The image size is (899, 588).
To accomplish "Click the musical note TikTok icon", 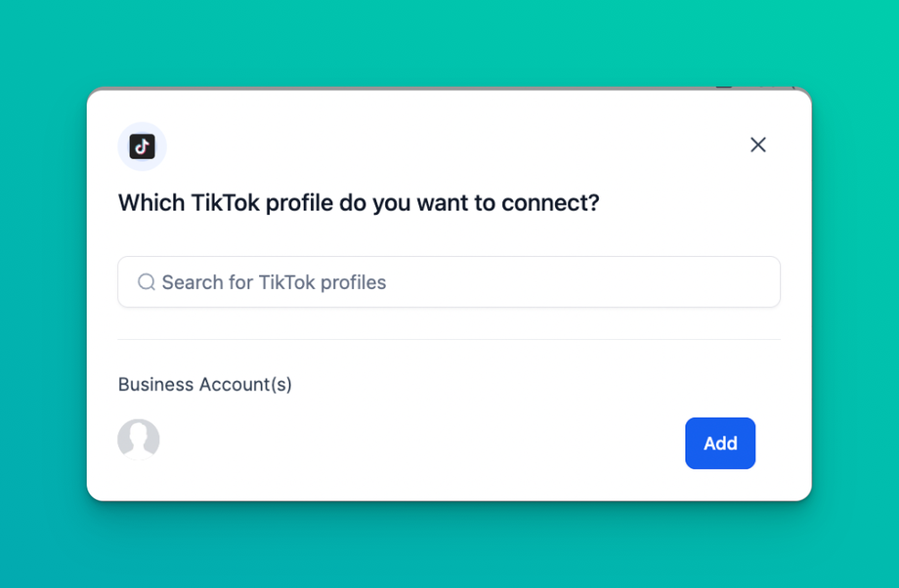I will [142, 147].
